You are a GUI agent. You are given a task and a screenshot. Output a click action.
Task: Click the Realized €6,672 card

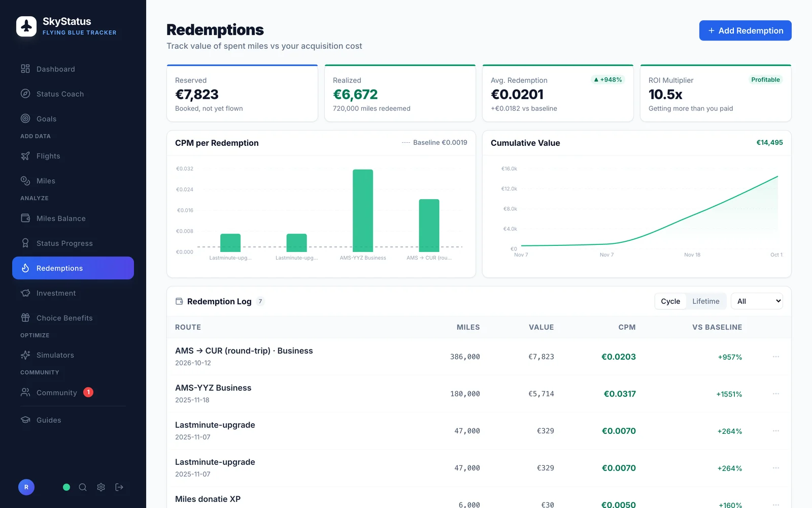coord(400,93)
